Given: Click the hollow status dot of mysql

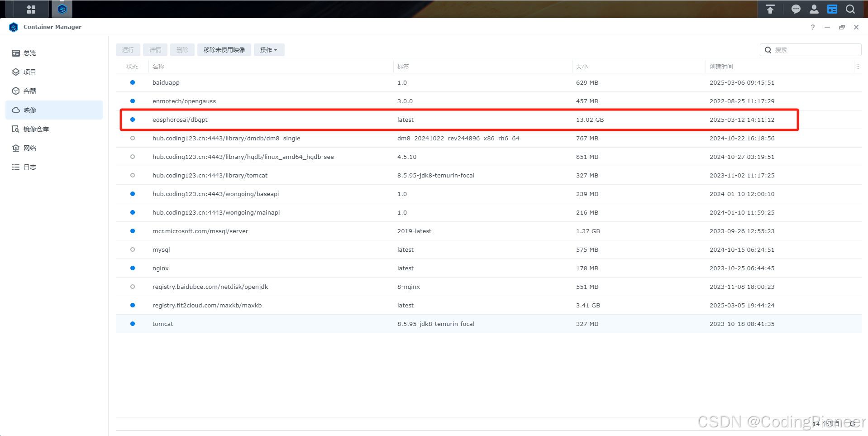Looking at the screenshot, I should click(133, 249).
